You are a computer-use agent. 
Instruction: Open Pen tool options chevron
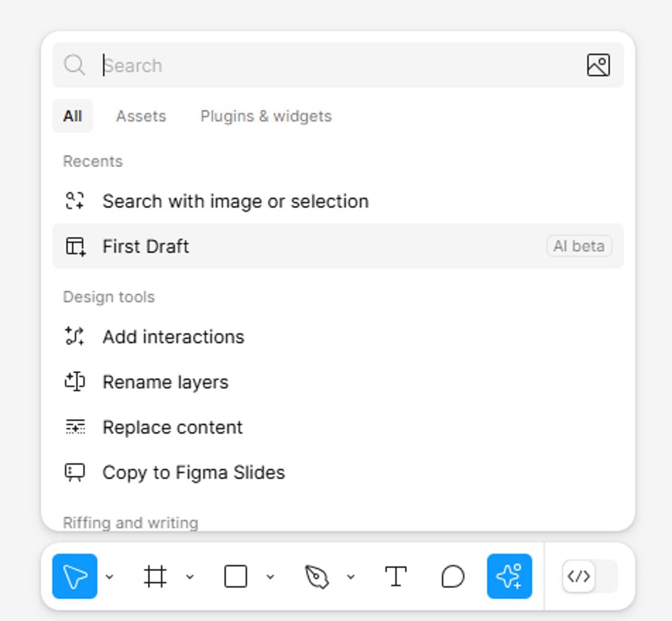[x=351, y=576]
